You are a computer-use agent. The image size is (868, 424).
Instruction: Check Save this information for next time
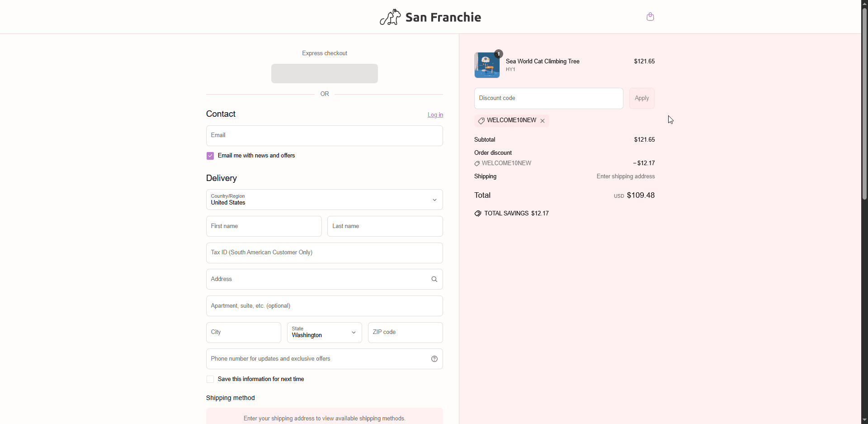coord(210,379)
